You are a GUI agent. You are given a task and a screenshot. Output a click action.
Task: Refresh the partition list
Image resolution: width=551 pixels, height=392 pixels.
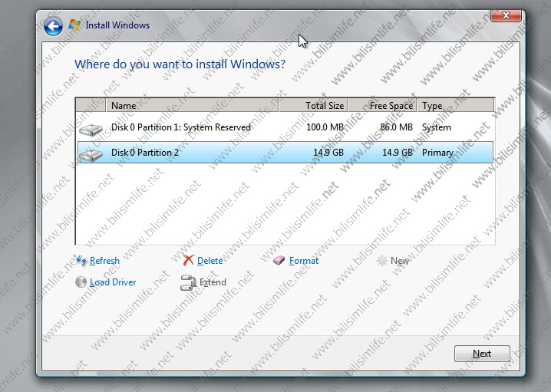click(104, 261)
